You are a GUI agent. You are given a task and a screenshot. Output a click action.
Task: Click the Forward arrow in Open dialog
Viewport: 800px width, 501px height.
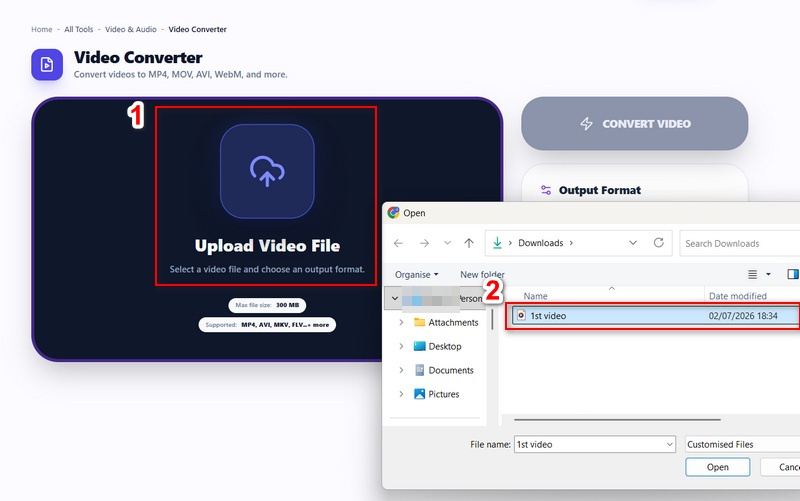point(424,243)
